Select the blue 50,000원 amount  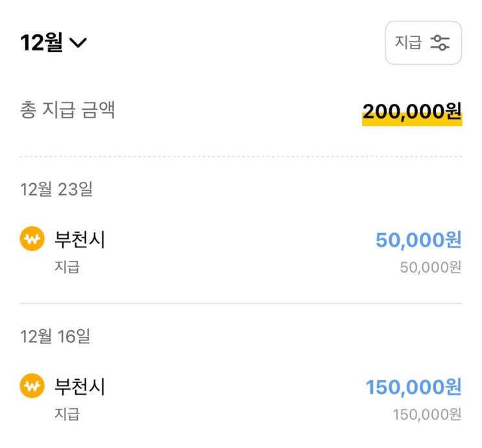pos(418,240)
